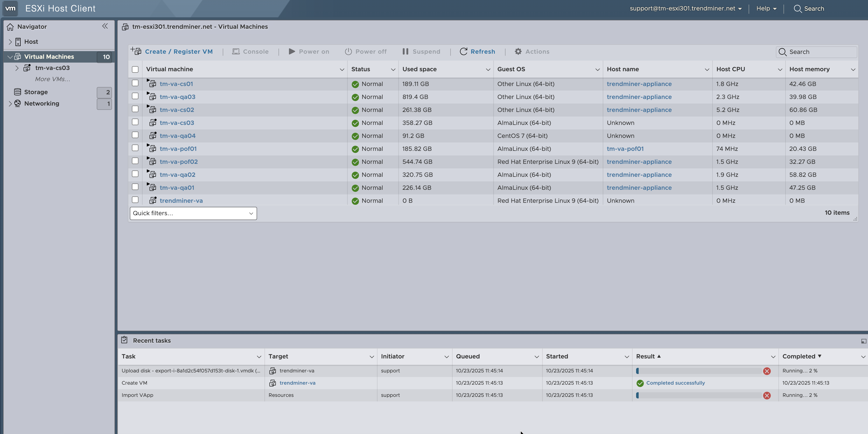Select the checkbox for the trendminer-va row
The image size is (868, 434).
pyautogui.click(x=135, y=200)
